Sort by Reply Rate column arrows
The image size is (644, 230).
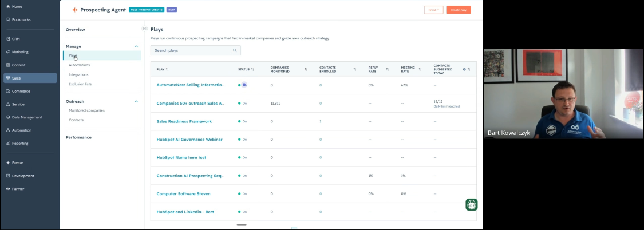click(x=388, y=69)
